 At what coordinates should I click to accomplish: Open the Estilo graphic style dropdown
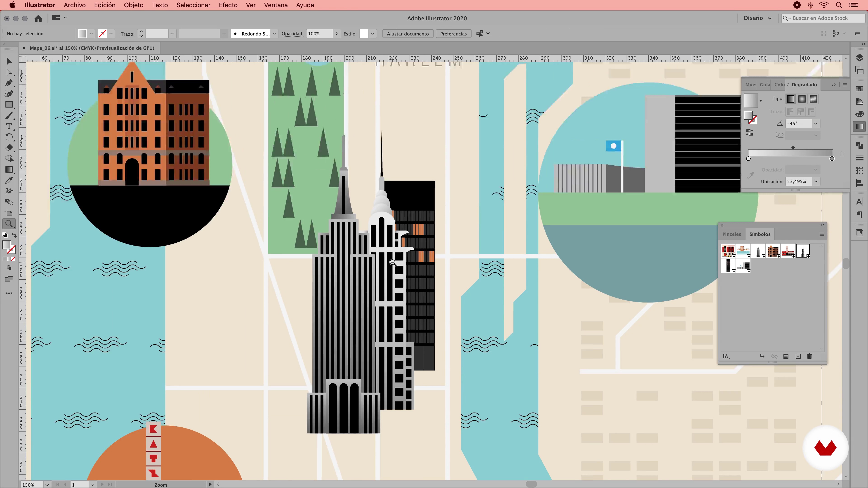(x=373, y=34)
